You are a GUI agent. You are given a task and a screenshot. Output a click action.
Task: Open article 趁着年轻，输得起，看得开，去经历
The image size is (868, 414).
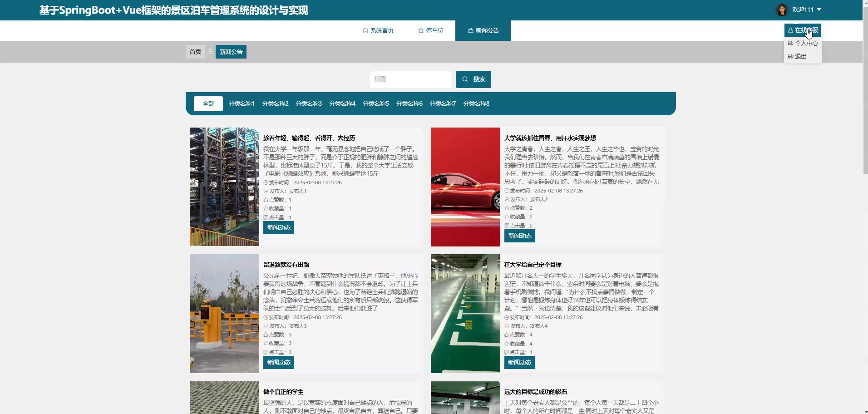click(309, 138)
